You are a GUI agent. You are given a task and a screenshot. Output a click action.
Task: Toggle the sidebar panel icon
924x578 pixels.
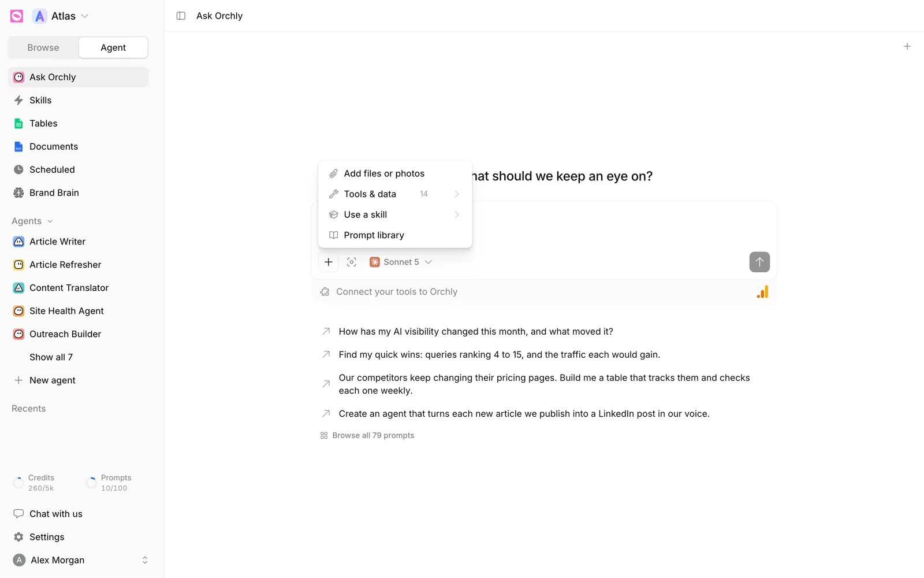[181, 16]
